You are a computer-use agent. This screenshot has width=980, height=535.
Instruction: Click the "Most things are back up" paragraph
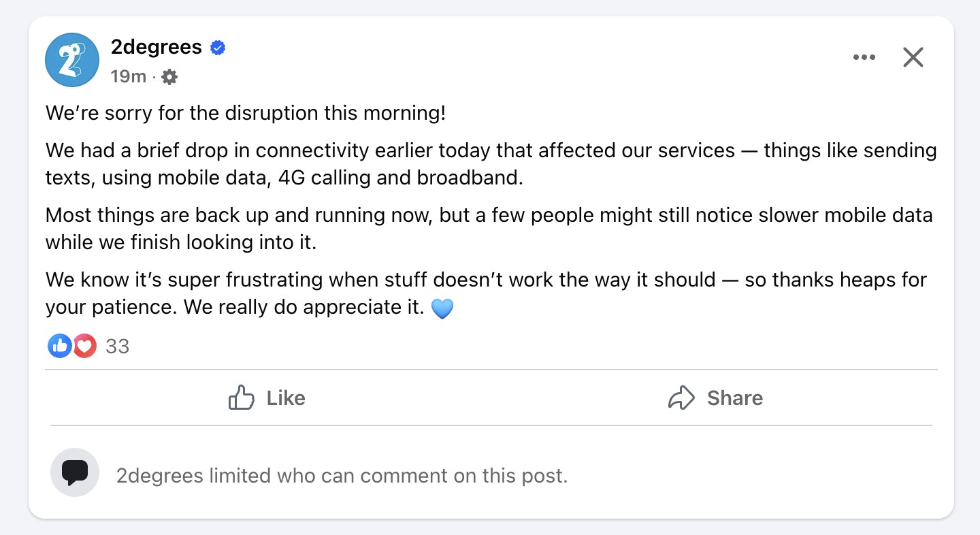[x=489, y=229]
